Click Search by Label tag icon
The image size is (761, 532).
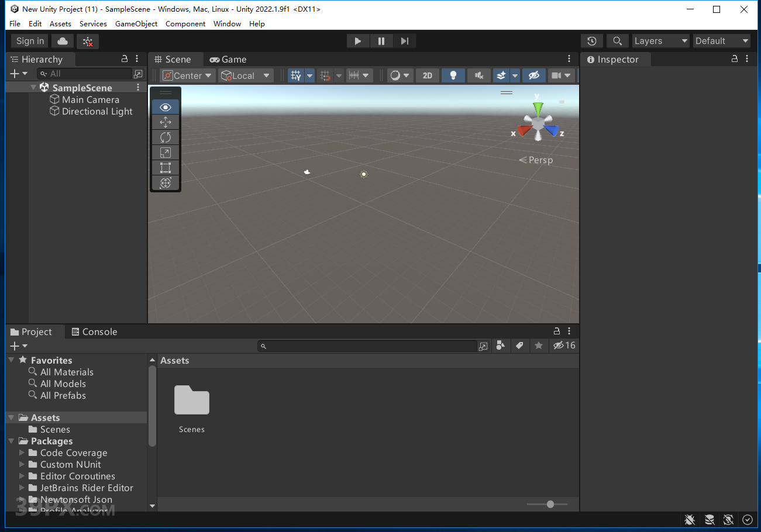(x=519, y=346)
